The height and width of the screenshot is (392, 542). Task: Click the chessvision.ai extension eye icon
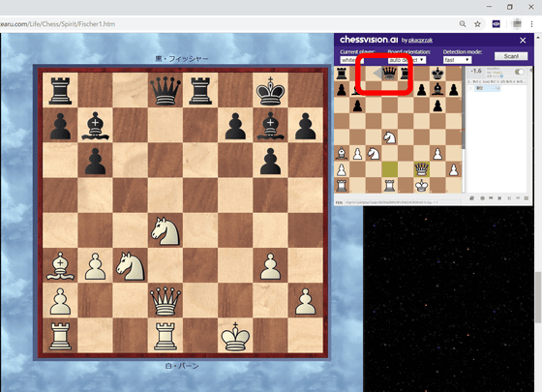click(x=496, y=24)
